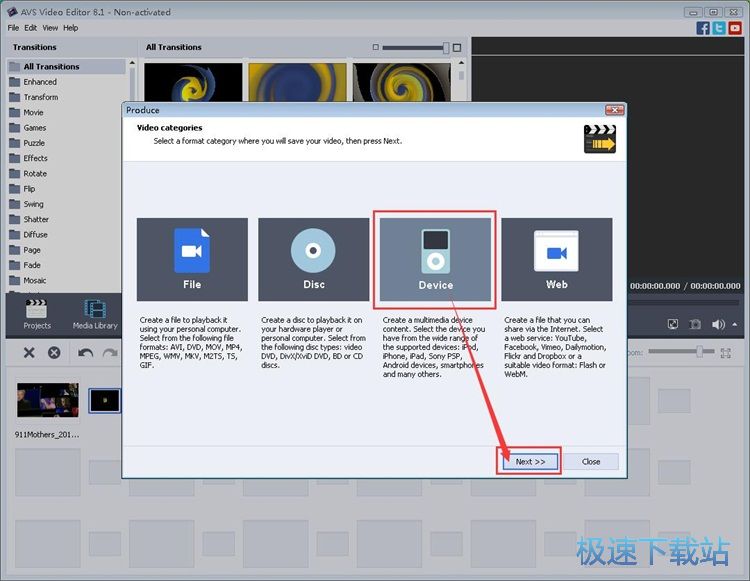
Task: Expand the volume arrow next to speaker
Action: [735, 324]
